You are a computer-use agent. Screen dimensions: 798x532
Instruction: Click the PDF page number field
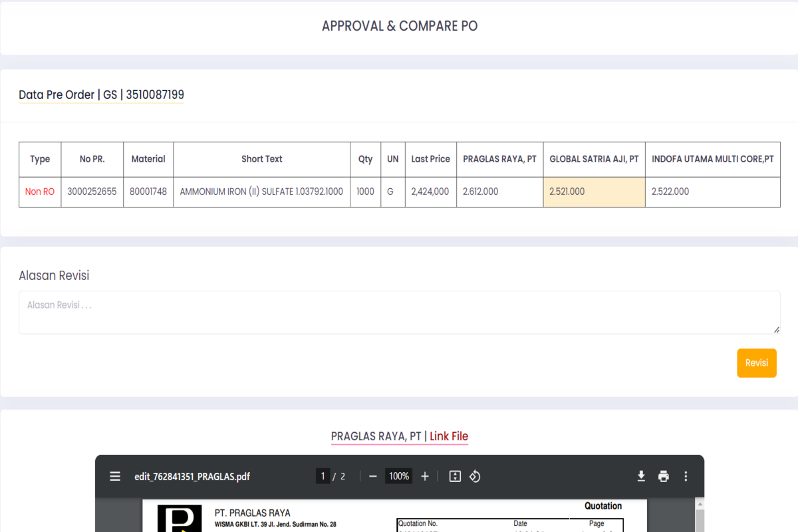pos(323,476)
